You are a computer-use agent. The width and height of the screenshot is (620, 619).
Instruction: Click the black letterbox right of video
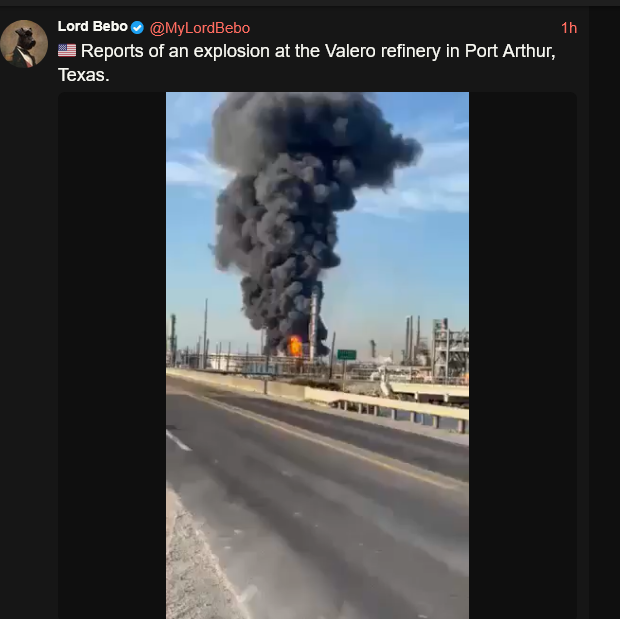tap(523, 355)
